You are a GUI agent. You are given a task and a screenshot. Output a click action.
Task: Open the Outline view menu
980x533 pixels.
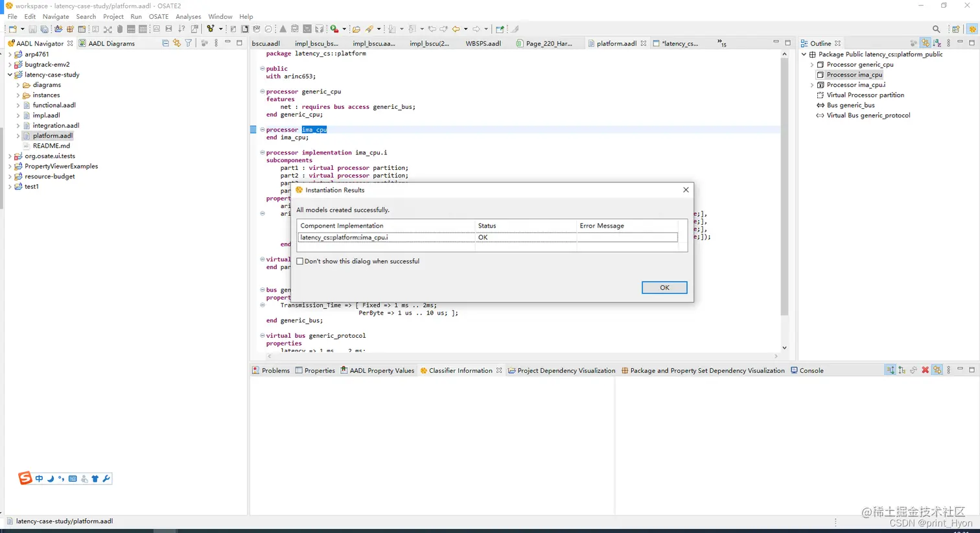click(949, 43)
